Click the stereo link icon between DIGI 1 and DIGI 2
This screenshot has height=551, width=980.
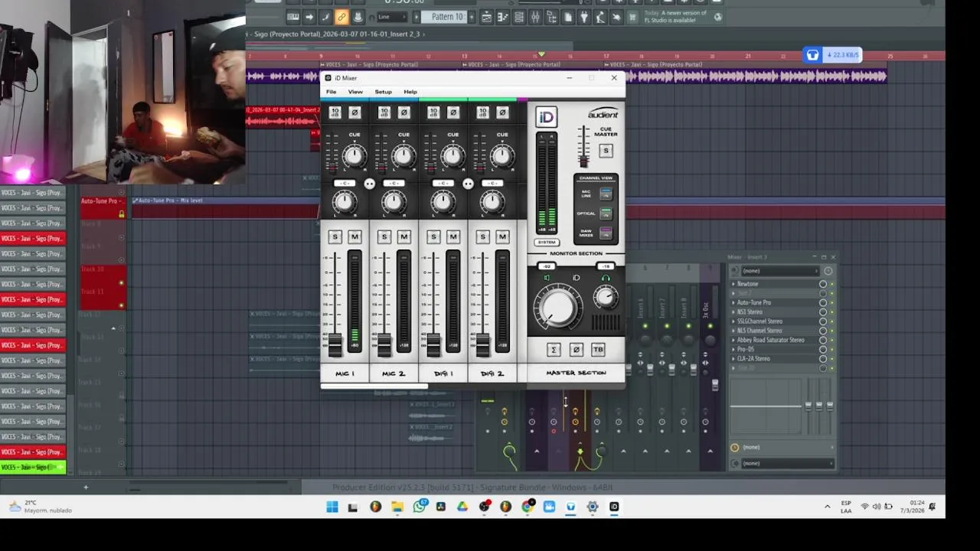[x=468, y=184]
